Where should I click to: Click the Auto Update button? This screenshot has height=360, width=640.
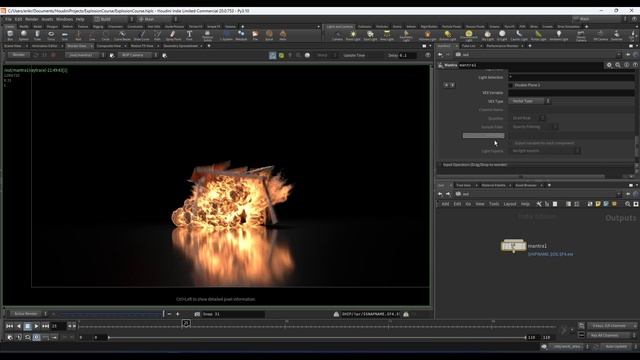click(x=616, y=346)
